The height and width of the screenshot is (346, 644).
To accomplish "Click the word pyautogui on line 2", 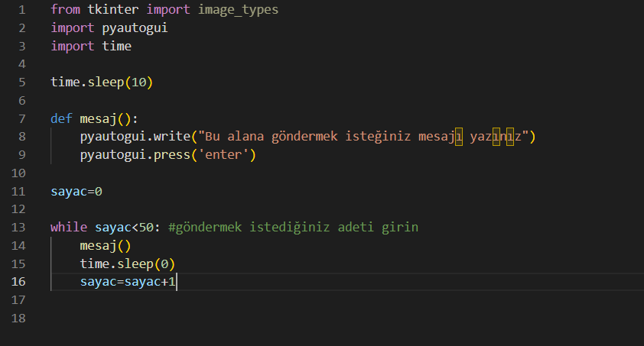I will click(x=135, y=27).
